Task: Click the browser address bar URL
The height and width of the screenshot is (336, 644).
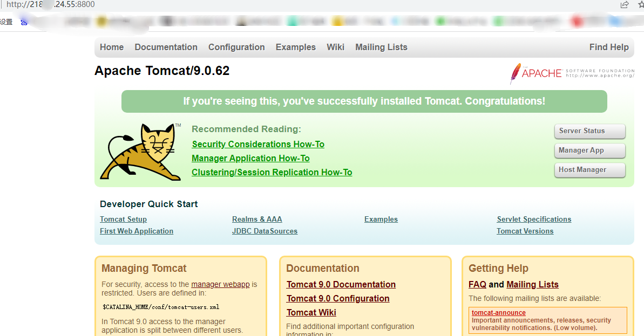Action: [51, 4]
